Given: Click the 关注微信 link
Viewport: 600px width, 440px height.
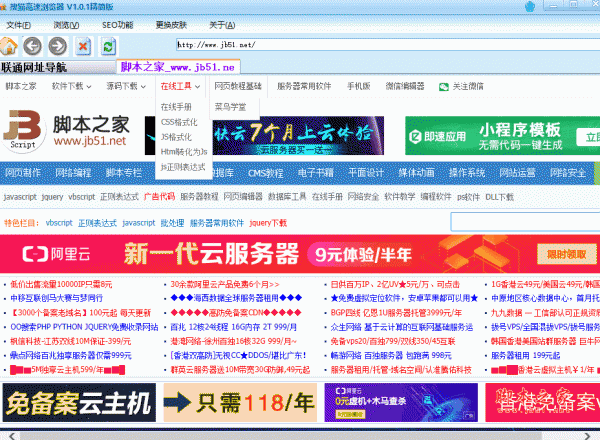Looking at the screenshot, I should [468, 86].
